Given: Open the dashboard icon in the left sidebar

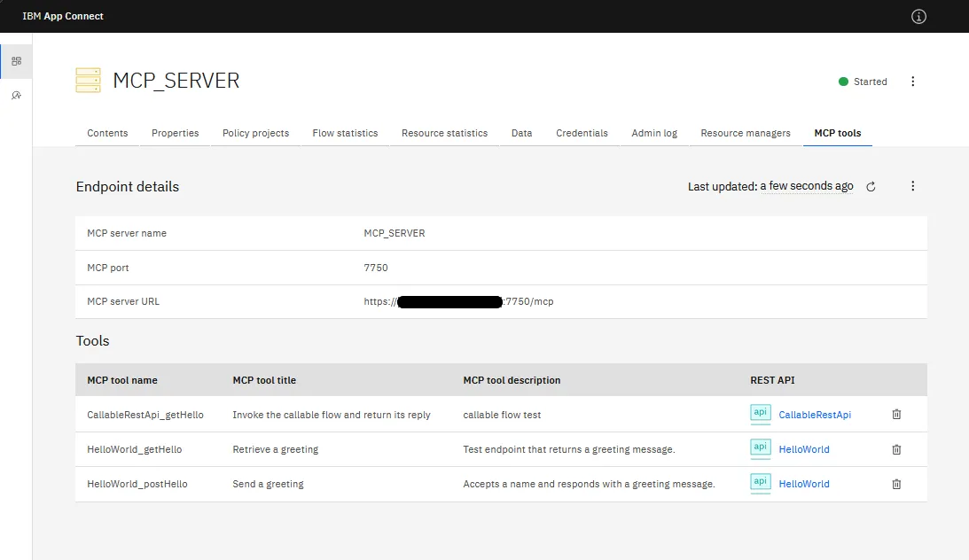Looking at the screenshot, I should [x=17, y=61].
